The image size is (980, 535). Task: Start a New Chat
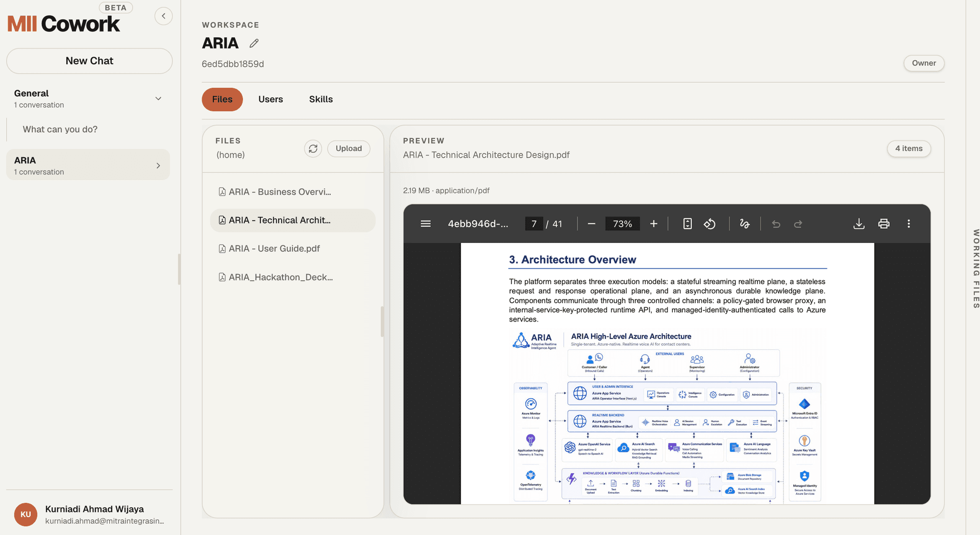click(x=89, y=61)
